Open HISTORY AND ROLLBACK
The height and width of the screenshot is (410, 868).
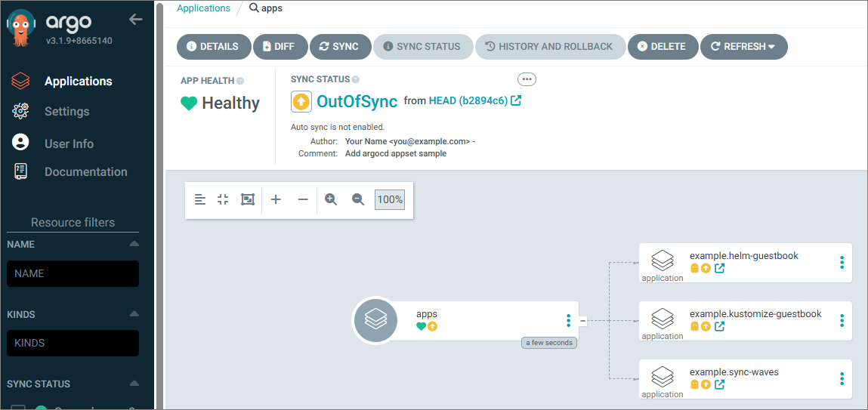(550, 47)
